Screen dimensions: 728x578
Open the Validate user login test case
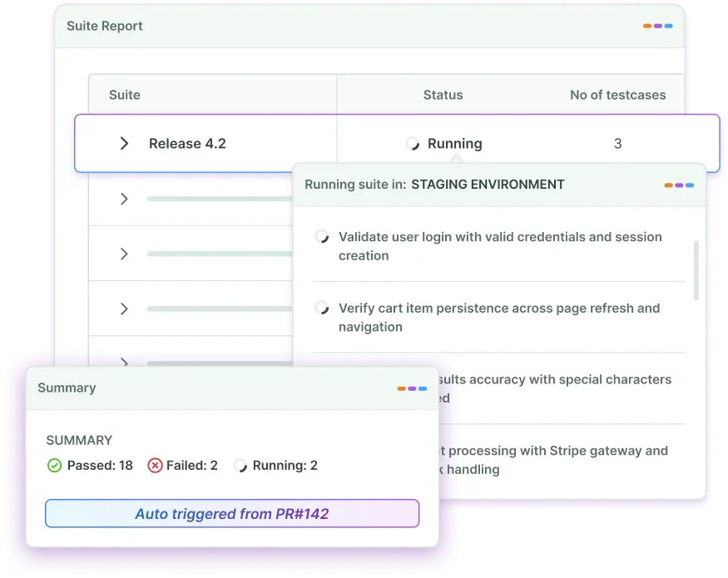coord(499,246)
